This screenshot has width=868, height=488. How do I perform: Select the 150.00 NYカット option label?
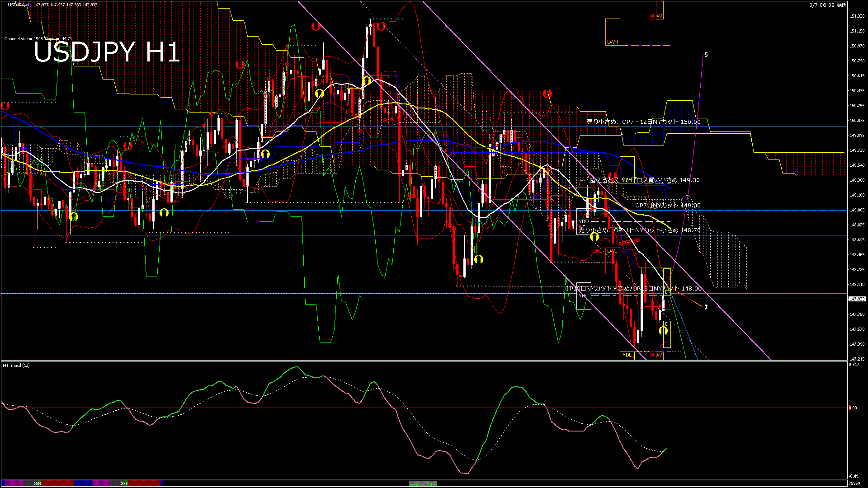[644, 122]
